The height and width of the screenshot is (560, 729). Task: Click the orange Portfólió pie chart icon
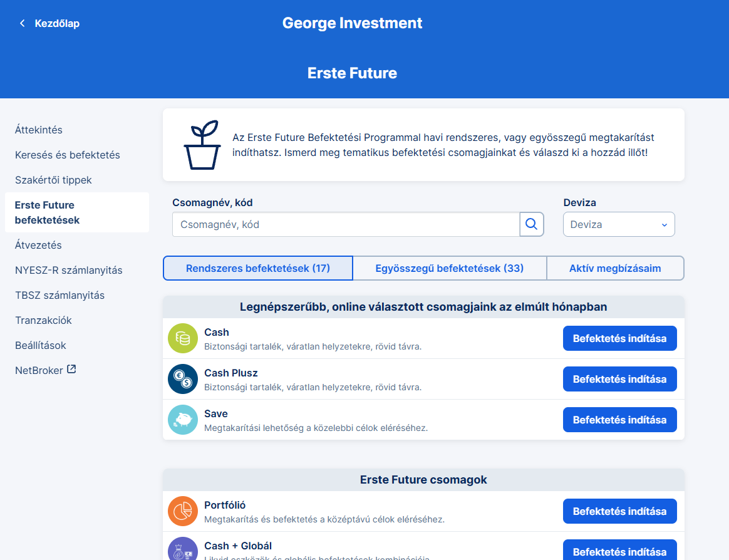(x=183, y=511)
